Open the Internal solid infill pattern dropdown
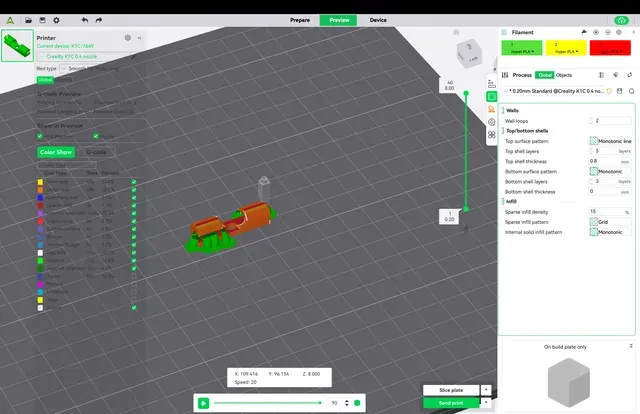 pos(611,232)
